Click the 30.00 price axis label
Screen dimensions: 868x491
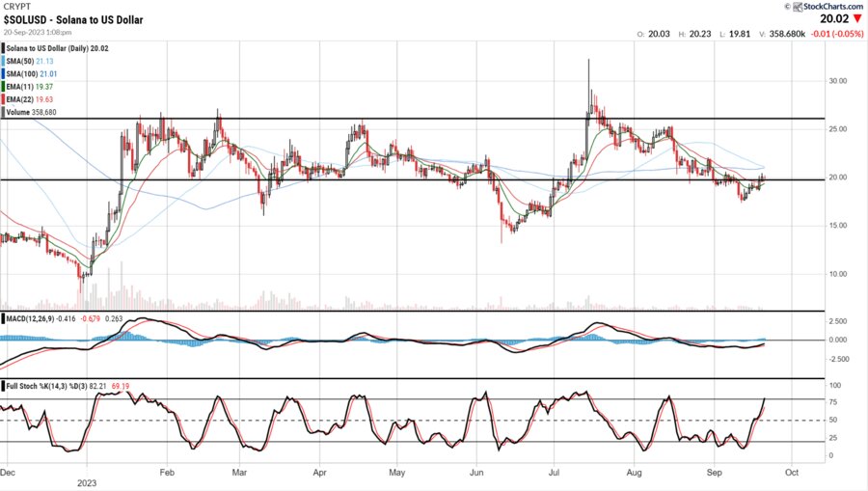[x=840, y=81]
